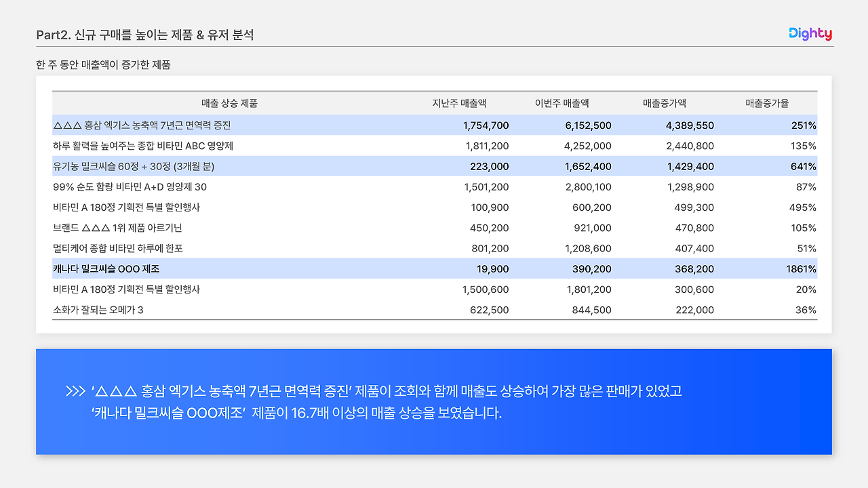This screenshot has height=488, width=868.
Task: Select the value 390,200
Action: (592, 268)
